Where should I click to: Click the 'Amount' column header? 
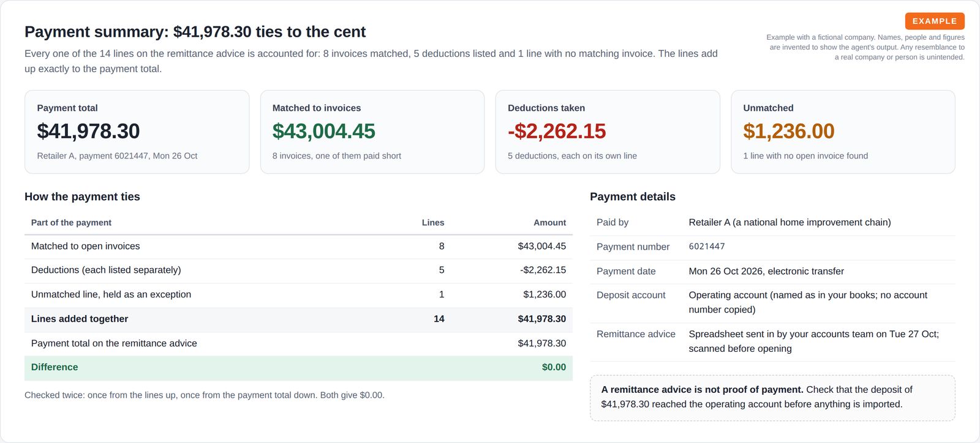(549, 223)
